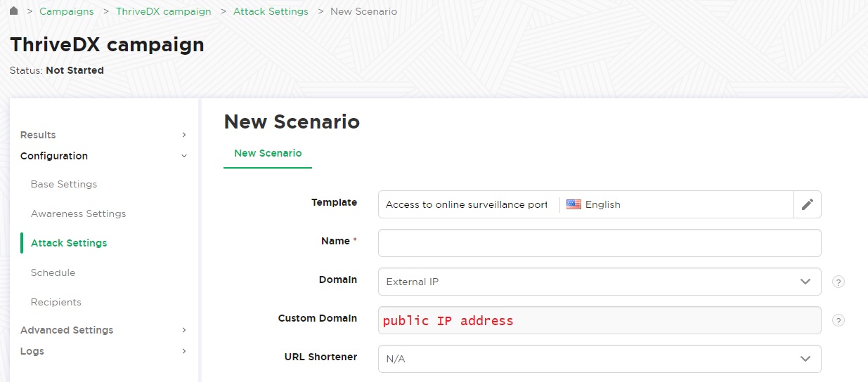Expand the Advanced Settings section
The width and height of the screenshot is (868, 382).
pos(104,330)
